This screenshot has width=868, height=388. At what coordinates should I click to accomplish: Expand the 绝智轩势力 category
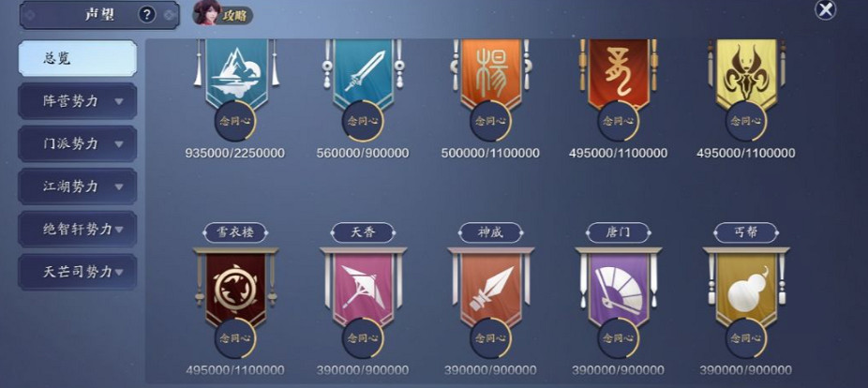pos(78,230)
